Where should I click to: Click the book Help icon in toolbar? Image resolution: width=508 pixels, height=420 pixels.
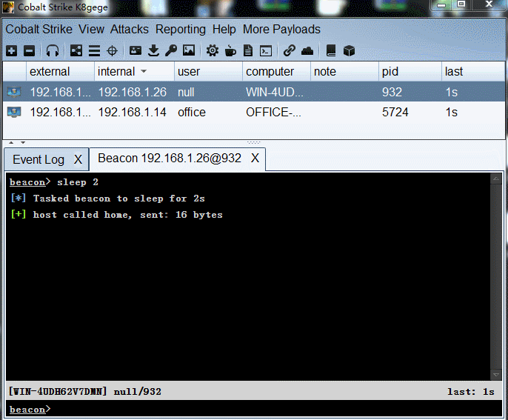331,51
